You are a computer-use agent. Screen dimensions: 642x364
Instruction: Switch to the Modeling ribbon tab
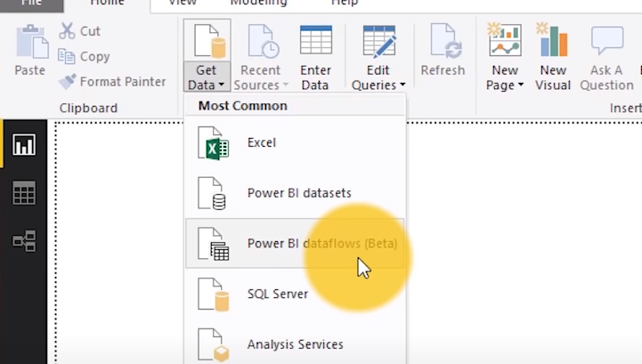259,4
